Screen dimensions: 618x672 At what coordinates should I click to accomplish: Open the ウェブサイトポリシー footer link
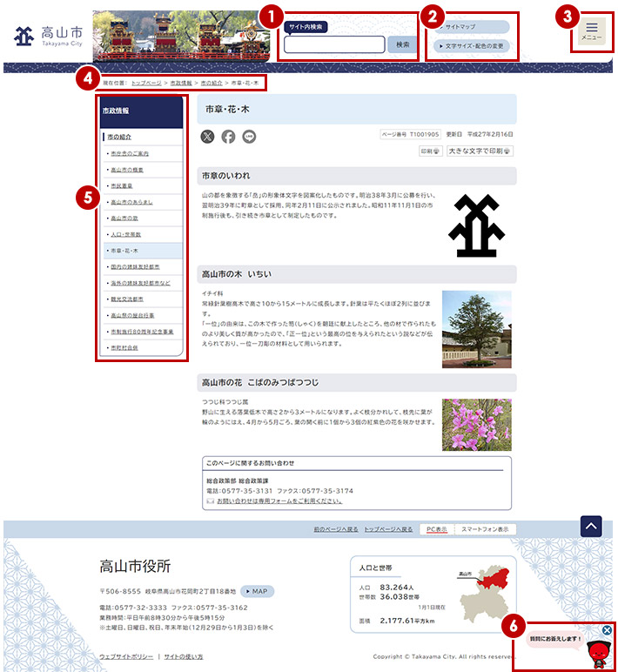coord(126,656)
